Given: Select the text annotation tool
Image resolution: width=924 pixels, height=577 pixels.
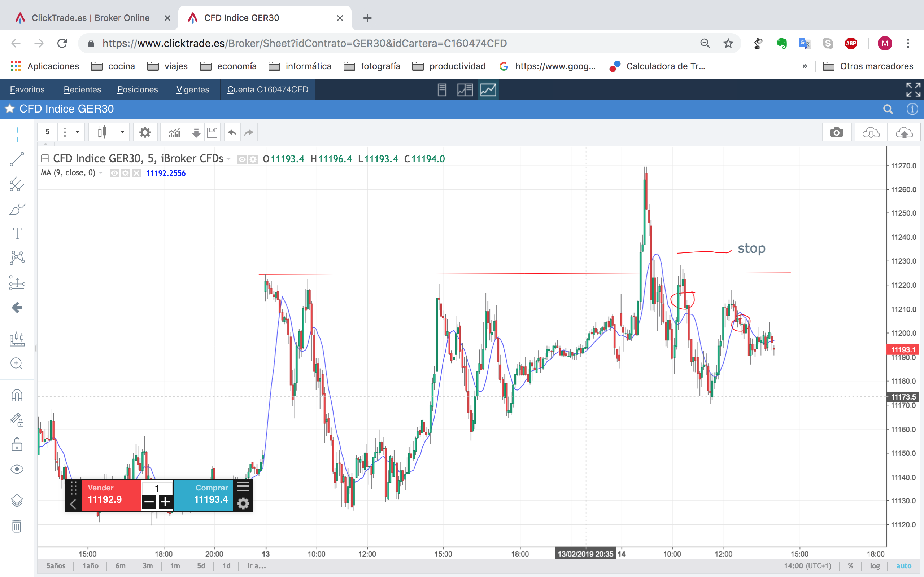Looking at the screenshot, I should [x=17, y=233].
